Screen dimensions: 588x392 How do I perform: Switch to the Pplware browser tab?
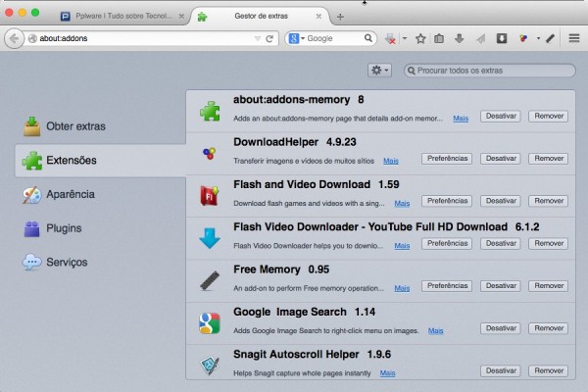[120, 16]
